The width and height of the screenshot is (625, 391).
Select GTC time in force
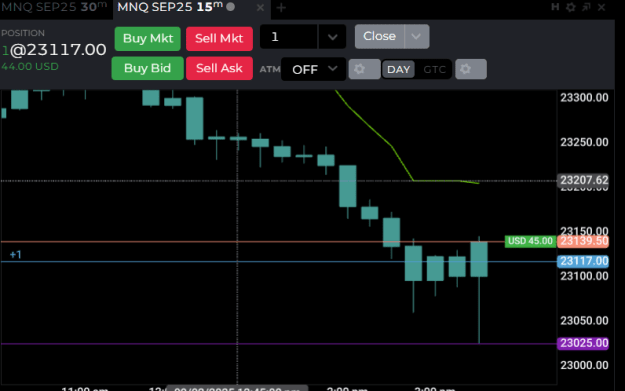pos(434,69)
